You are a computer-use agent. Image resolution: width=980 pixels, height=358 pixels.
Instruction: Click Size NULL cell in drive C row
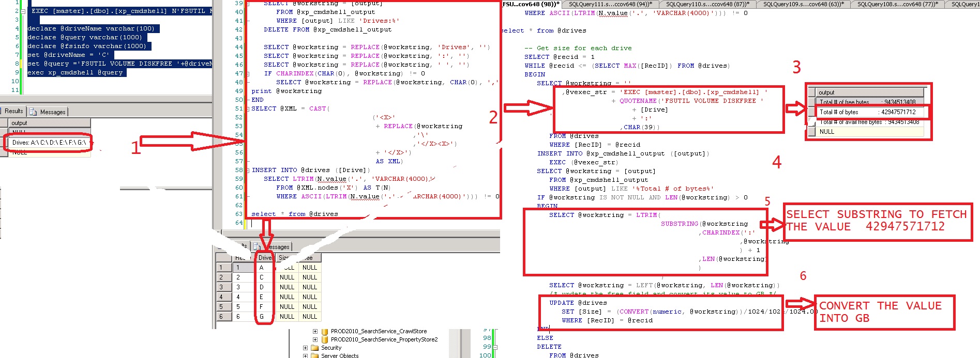pyautogui.click(x=287, y=277)
